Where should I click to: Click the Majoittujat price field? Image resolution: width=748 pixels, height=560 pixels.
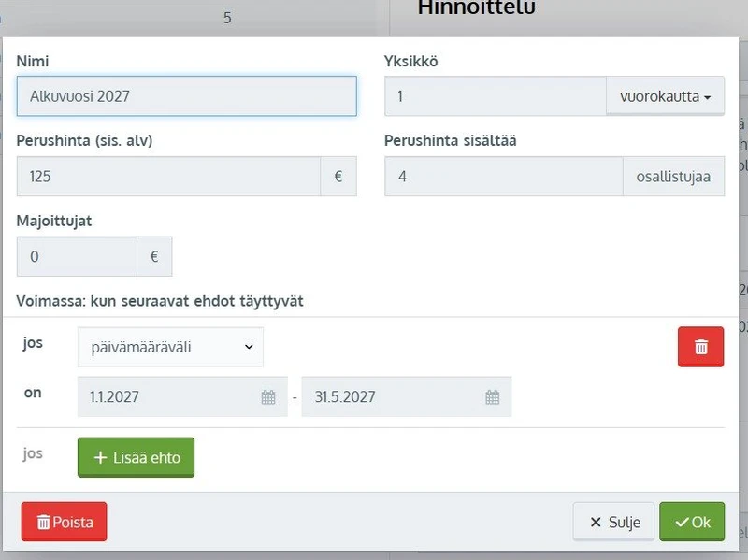[77, 256]
